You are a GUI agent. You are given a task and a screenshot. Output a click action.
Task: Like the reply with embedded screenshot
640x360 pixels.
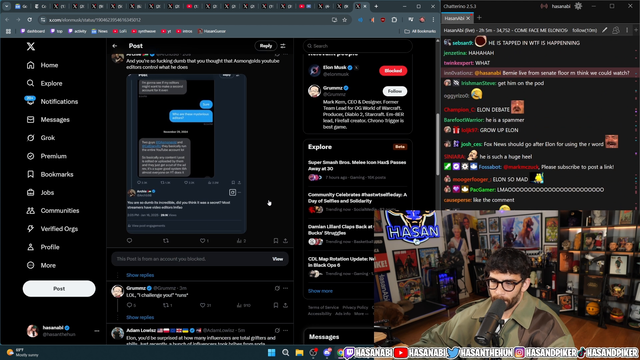(x=202, y=241)
